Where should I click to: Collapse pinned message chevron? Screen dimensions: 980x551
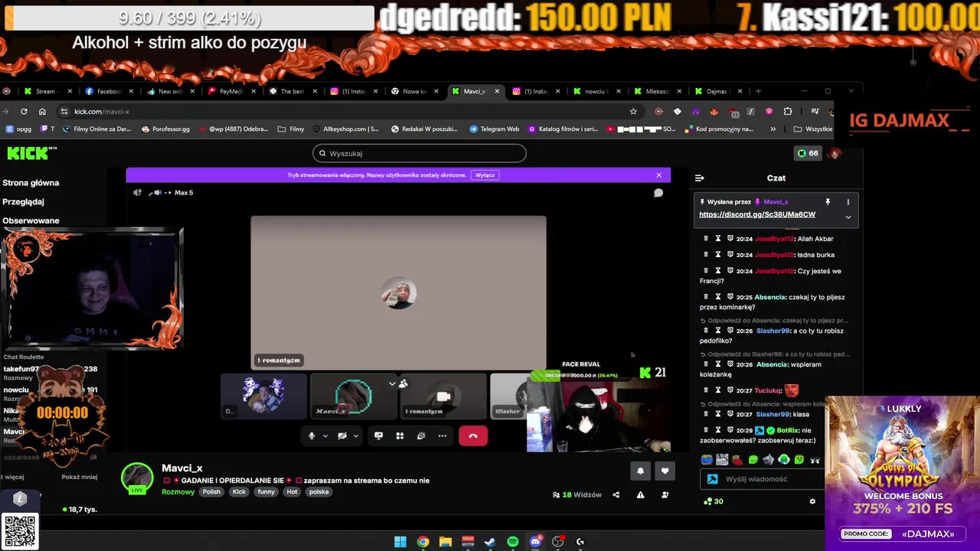tap(848, 217)
